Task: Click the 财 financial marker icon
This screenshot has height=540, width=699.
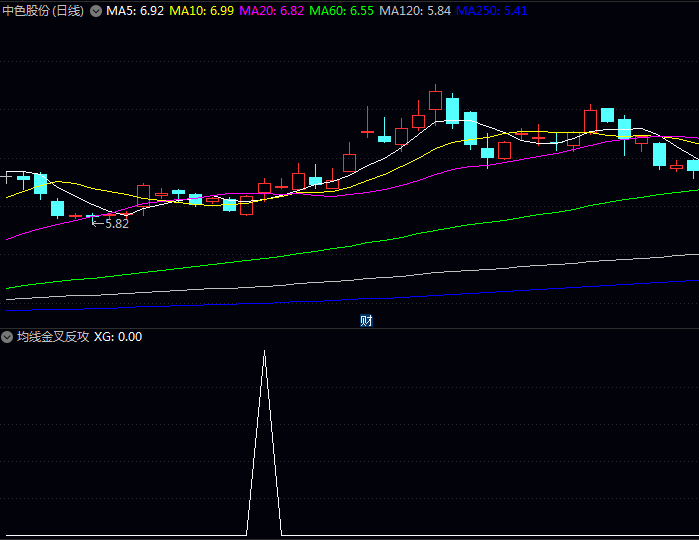Action: (x=366, y=321)
